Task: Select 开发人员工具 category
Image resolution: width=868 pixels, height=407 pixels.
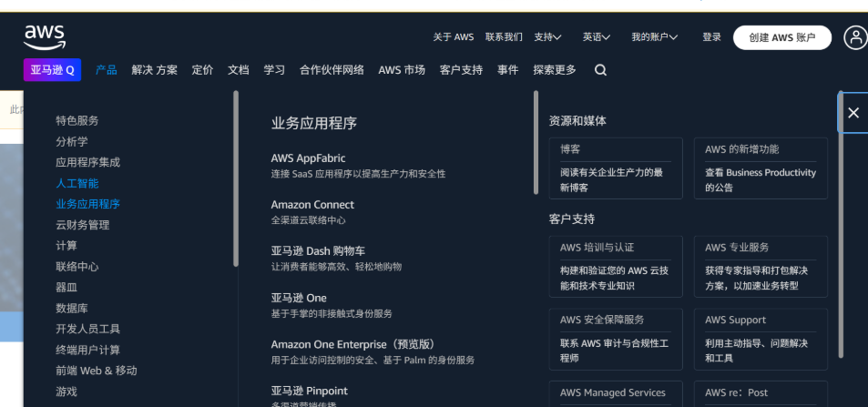Action: click(x=88, y=329)
